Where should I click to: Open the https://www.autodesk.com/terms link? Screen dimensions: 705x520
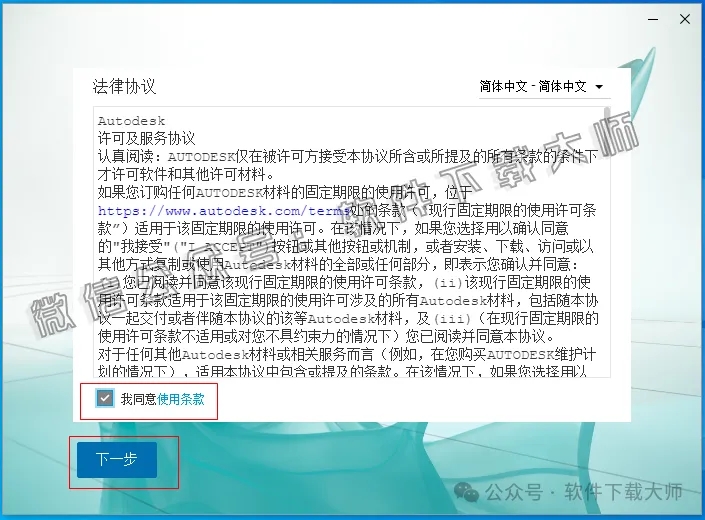click(x=224, y=211)
